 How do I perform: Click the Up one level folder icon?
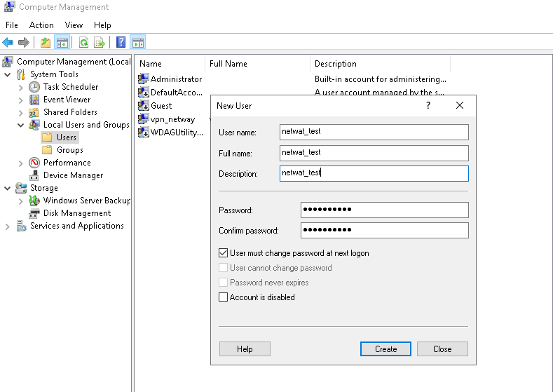click(x=46, y=43)
